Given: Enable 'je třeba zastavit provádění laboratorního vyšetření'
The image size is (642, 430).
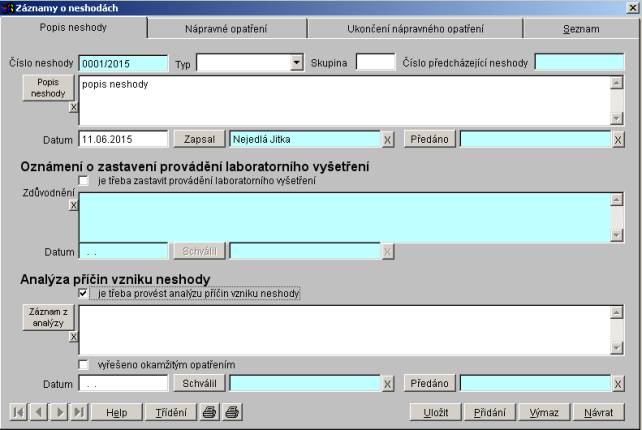Looking at the screenshot, I should [84, 180].
